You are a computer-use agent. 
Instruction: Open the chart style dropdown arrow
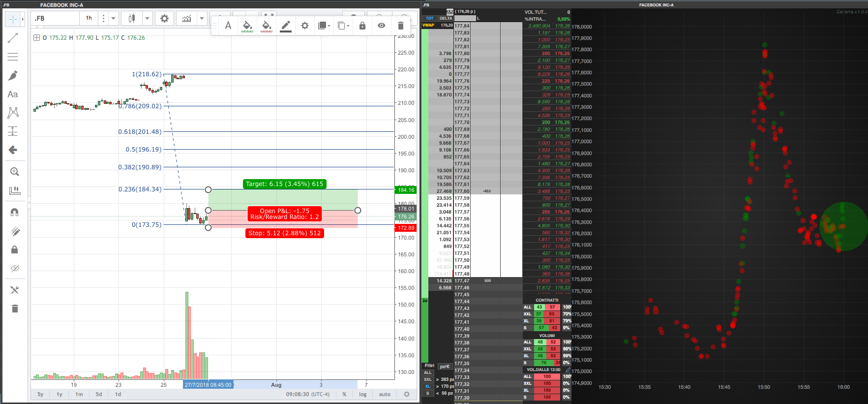(147, 18)
